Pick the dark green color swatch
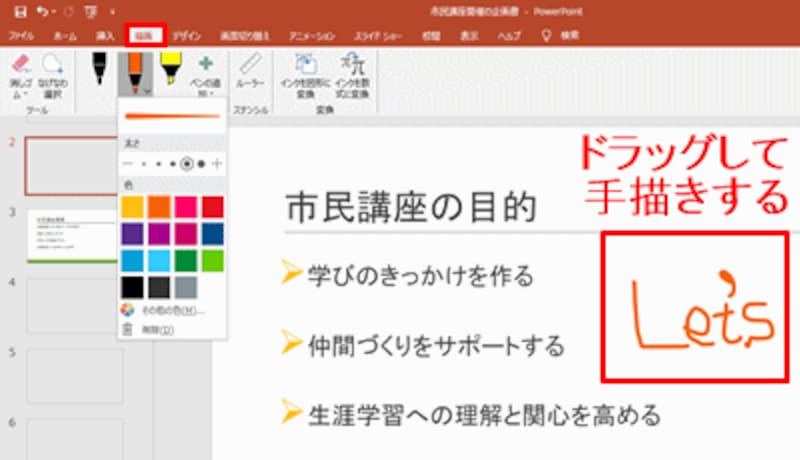Screen dimensions: 800x460 185,261
